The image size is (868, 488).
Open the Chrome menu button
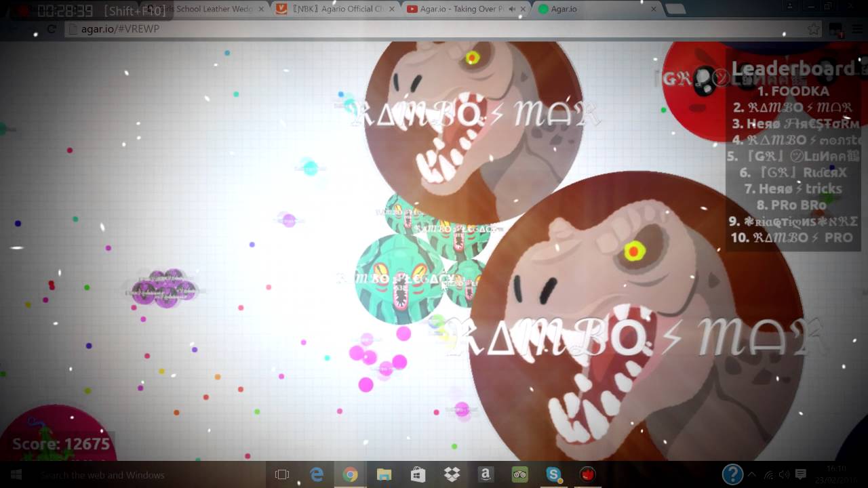coord(858,29)
